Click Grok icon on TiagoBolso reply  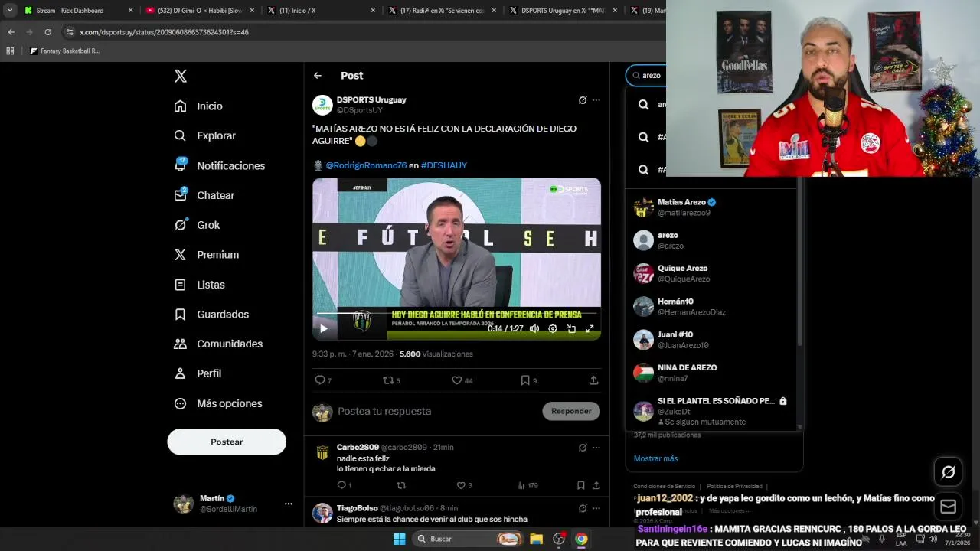pyautogui.click(x=583, y=508)
